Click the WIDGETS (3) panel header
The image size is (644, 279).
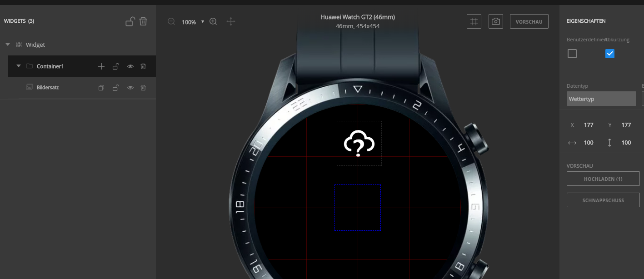coord(19,21)
